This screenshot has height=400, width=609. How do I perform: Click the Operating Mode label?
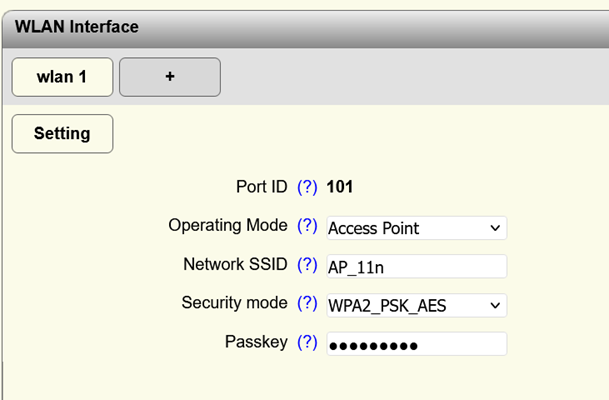(x=228, y=226)
